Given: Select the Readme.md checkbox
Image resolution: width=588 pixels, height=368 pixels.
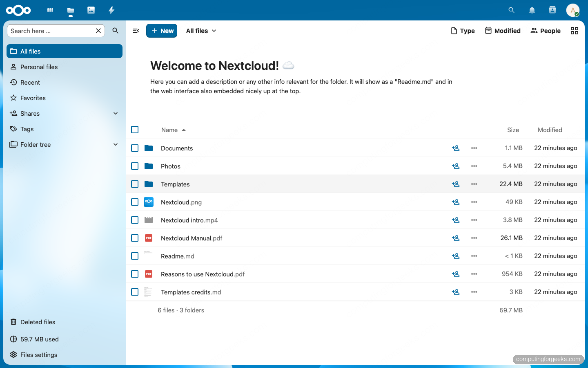Looking at the screenshot, I should (x=135, y=256).
